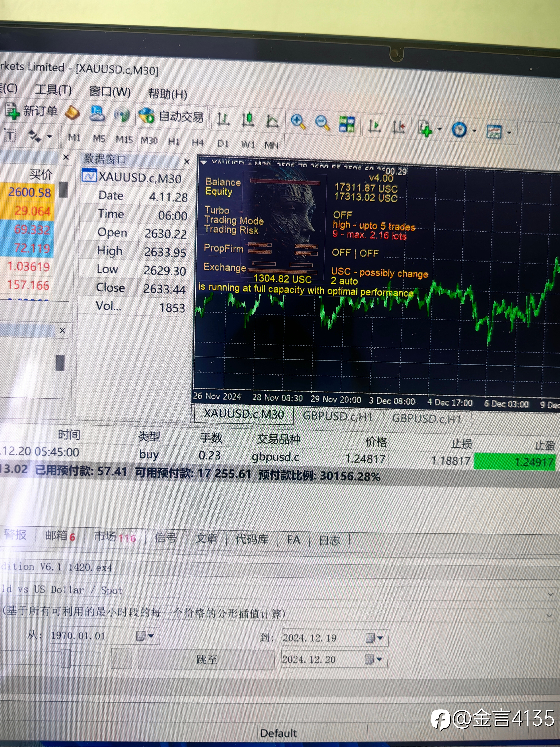Switch to GBPUSD.c,H1 tab beside XAUUSD tab
Image resolution: width=560 pixels, height=747 pixels.
(338, 416)
